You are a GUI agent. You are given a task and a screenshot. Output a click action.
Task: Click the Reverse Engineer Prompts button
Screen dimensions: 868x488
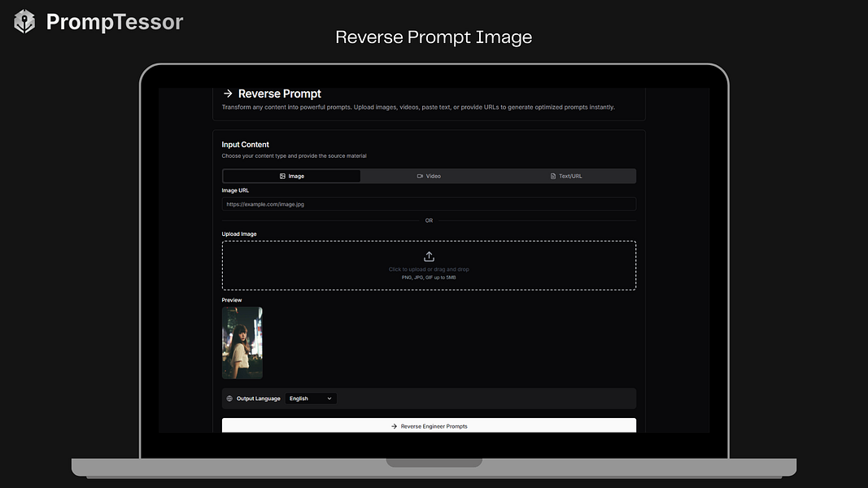click(429, 425)
